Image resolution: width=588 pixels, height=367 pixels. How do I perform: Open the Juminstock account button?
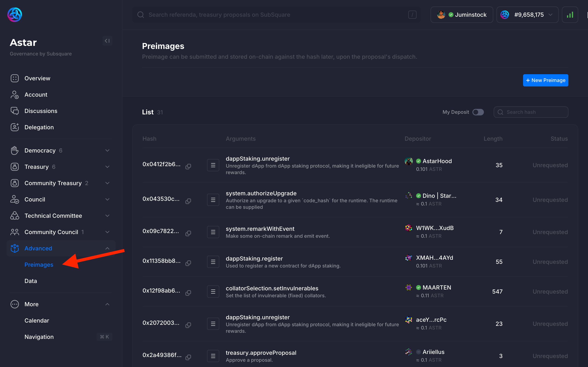click(x=462, y=15)
